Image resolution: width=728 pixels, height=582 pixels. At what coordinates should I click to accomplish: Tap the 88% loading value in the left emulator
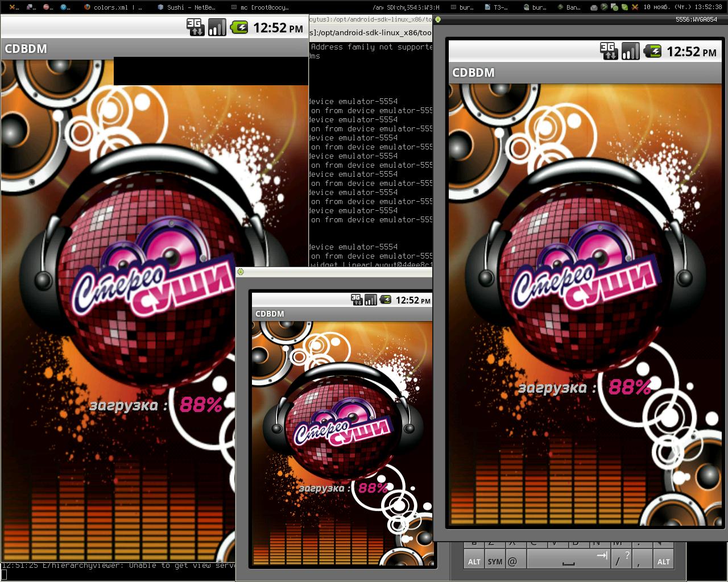tap(201, 405)
